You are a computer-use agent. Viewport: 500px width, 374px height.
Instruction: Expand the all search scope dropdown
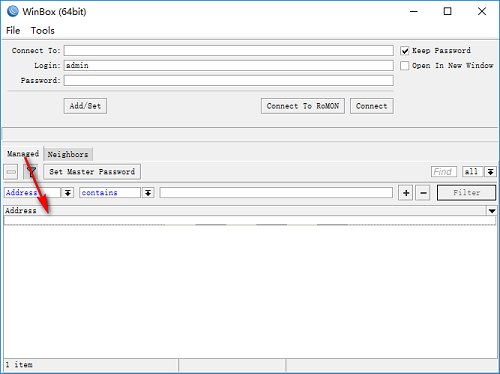pos(490,172)
